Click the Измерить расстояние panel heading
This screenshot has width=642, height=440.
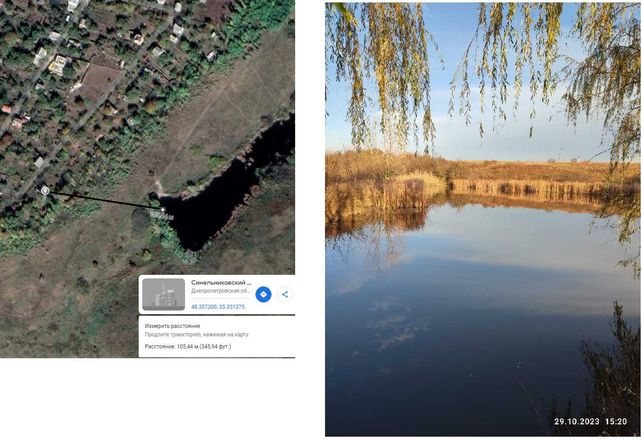[172, 326]
